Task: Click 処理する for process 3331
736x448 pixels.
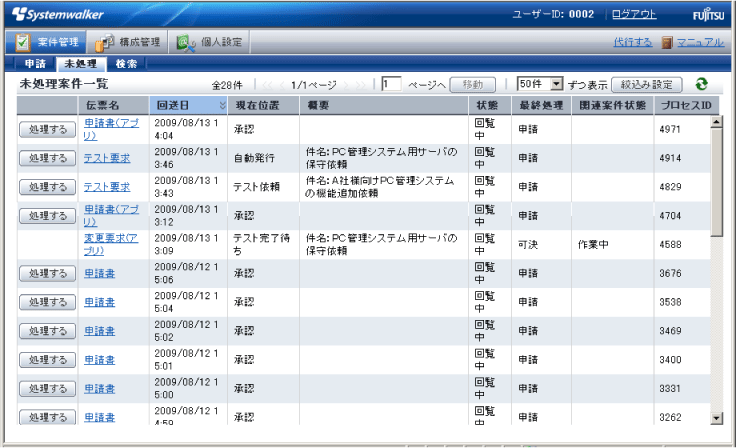Action: [x=47, y=389]
